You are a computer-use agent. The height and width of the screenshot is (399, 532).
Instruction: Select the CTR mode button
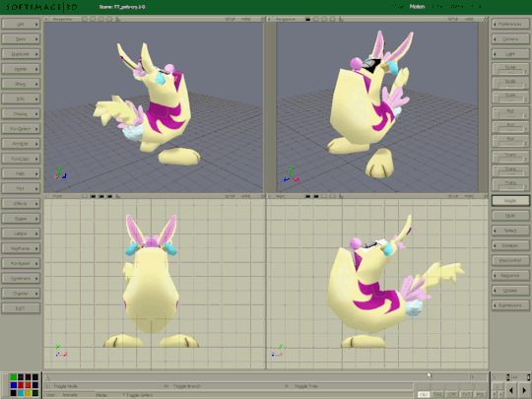pos(452,394)
